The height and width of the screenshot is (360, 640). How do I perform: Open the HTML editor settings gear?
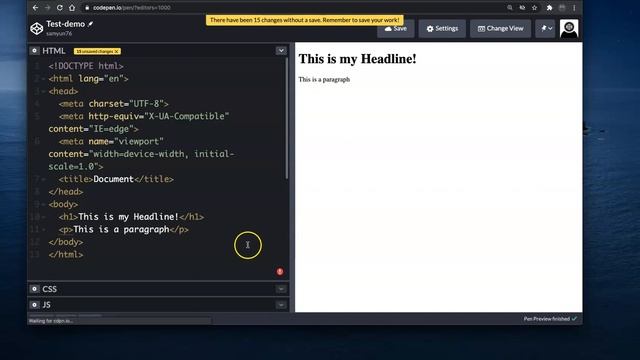tap(34, 51)
